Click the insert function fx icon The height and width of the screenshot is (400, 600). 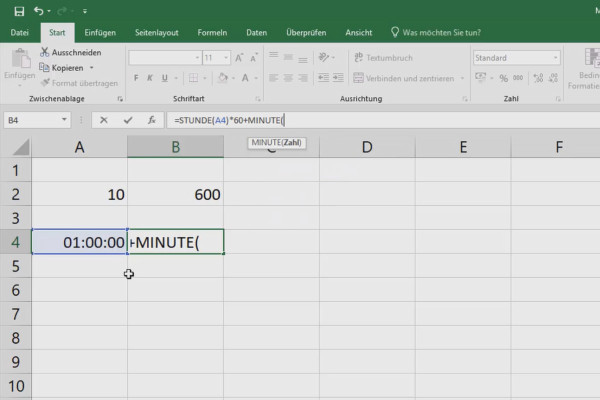click(152, 120)
